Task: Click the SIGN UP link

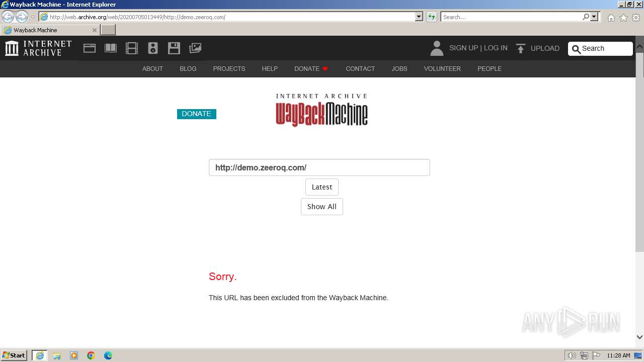Action: click(463, 48)
